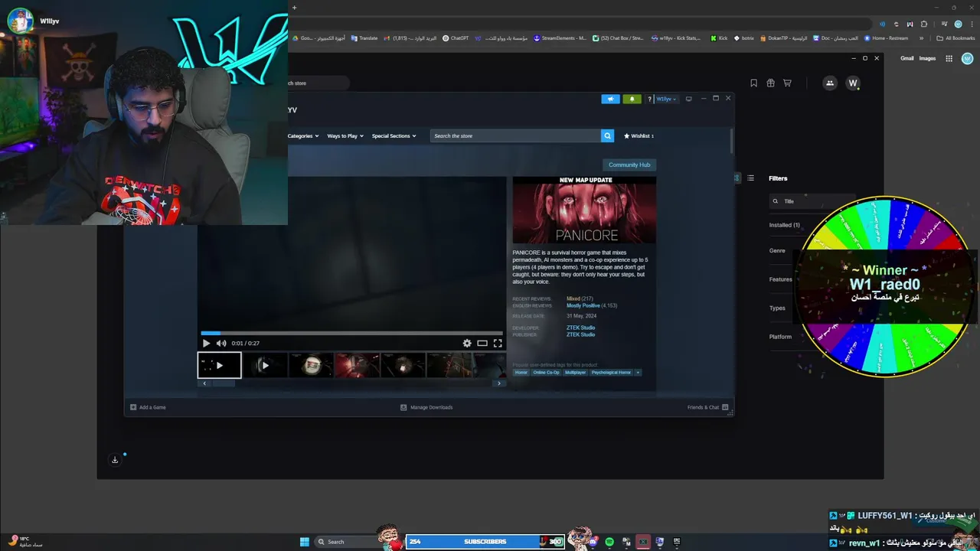Image resolution: width=980 pixels, height=551 pixels.
Task: Open the Google apps grid icon
Action: 949,58
